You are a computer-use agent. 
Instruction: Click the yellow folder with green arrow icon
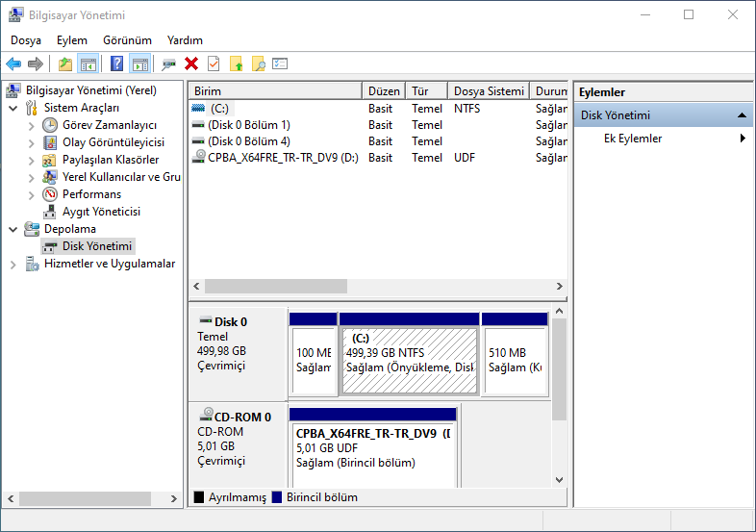coord(237,63)
